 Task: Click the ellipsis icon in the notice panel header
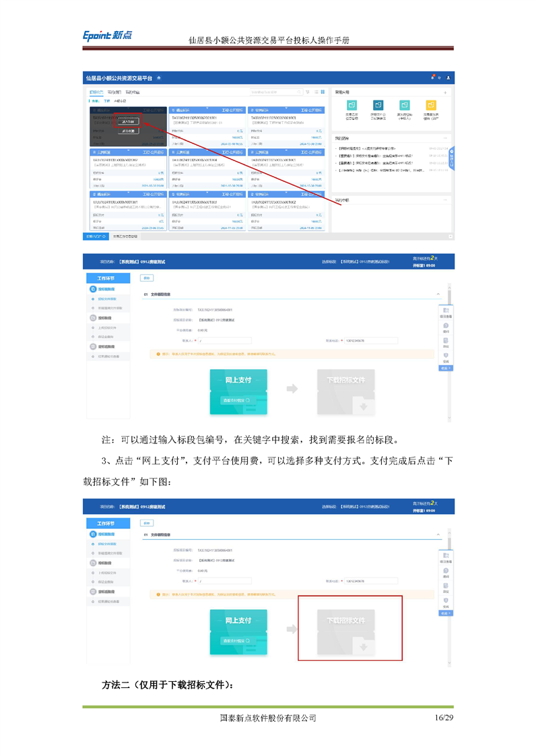pos(445,138)
